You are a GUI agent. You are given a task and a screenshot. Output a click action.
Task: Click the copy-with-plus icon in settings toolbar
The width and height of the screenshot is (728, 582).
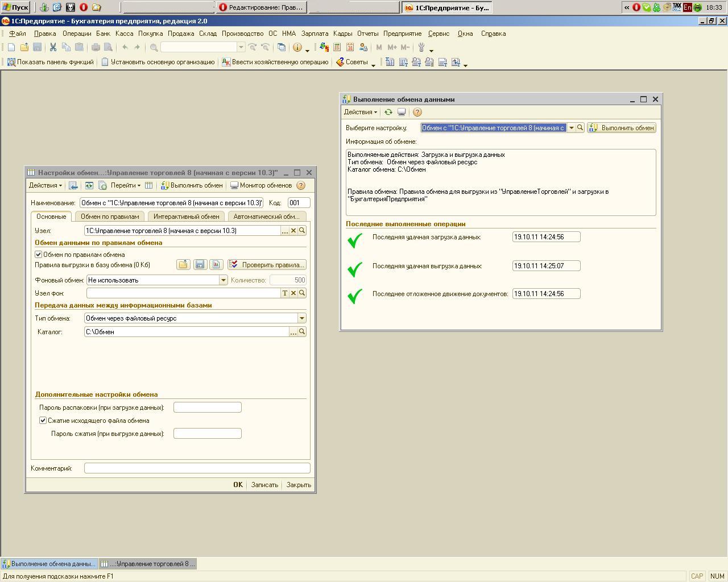point(103,185)
